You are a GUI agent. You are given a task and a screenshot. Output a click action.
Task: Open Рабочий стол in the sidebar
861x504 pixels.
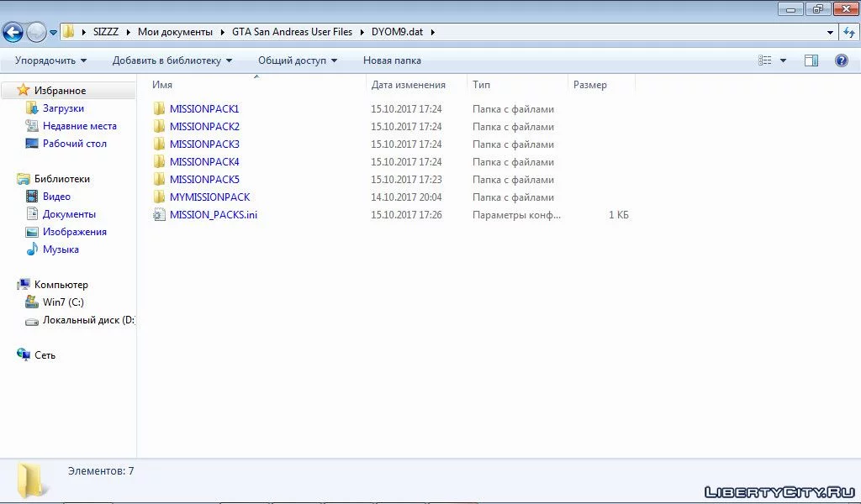pyautogui.click(x=75, y=143)
